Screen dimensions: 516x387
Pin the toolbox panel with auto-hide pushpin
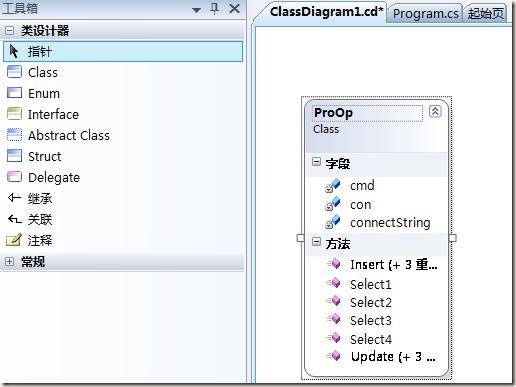[215, 9]
